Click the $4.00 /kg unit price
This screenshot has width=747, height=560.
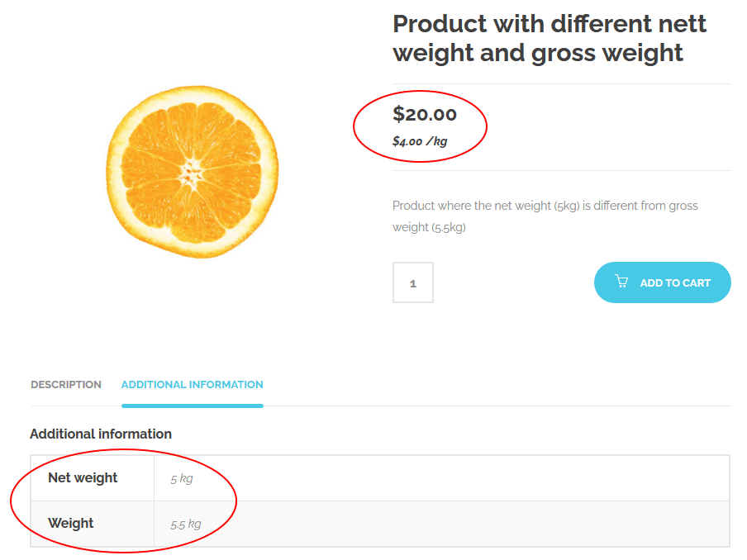pos(420,141)
